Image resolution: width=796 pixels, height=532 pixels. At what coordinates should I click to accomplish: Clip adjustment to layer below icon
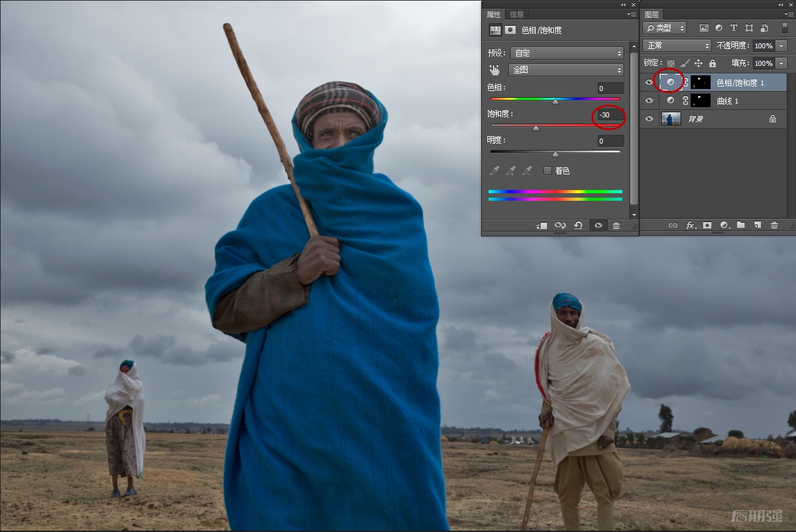click(x=541, y=226)
